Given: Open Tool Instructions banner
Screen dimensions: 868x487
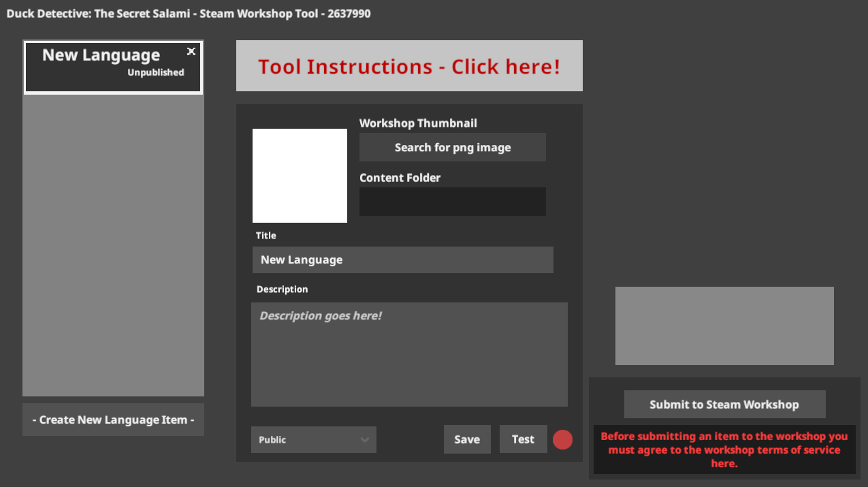Looking at the screenshot, I should (x=409, y=66).
